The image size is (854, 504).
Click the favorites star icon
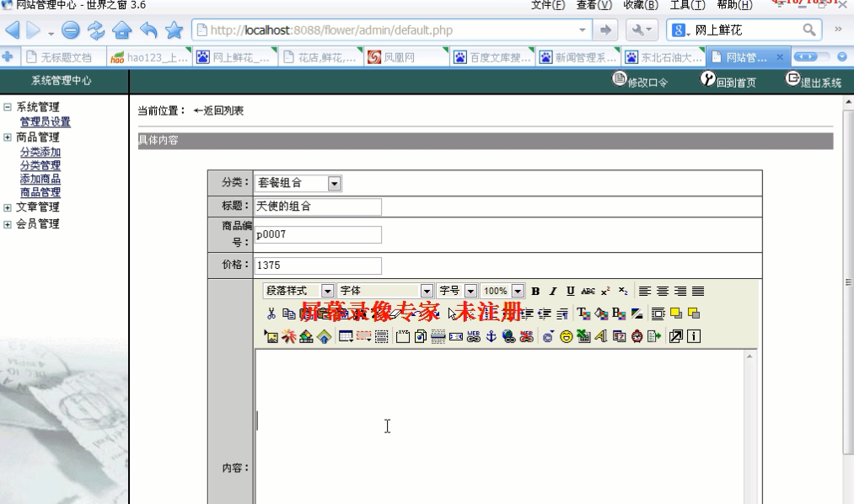(x=175, y=30)
